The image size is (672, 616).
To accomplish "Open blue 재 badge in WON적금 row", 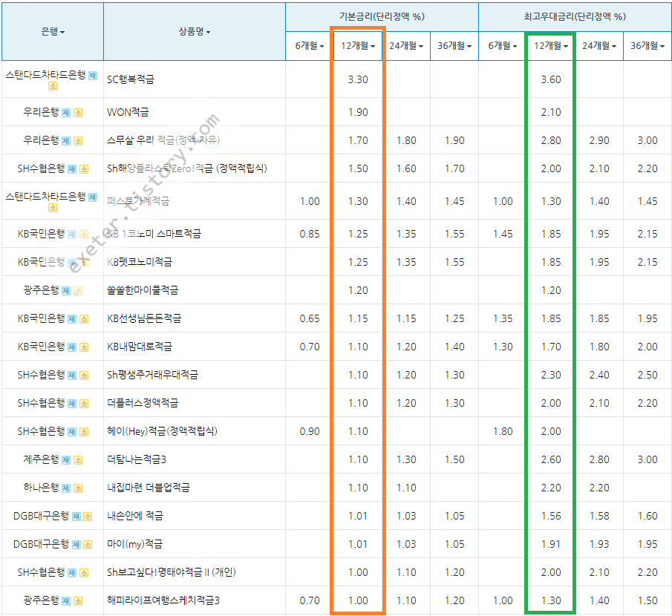I will point(66,113).
